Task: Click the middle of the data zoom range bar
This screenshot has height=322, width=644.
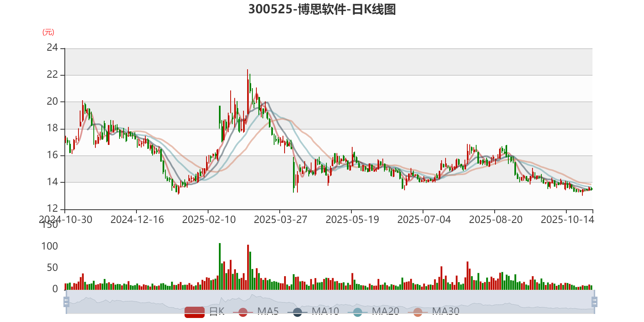Action: pyautogui.click(x=330, y=301)
